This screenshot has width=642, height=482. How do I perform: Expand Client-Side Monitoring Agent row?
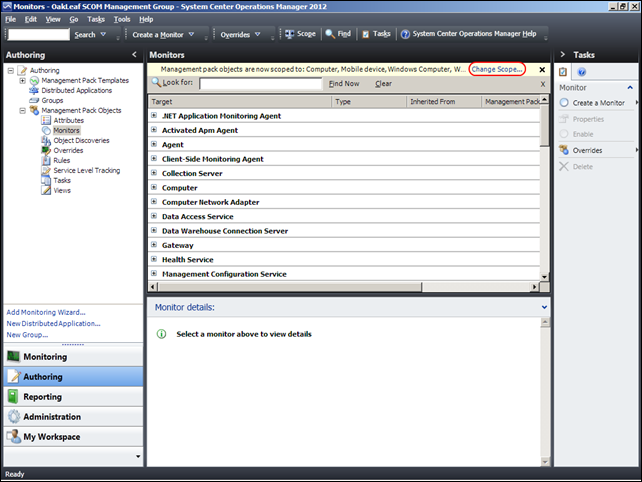pos(154,158)
